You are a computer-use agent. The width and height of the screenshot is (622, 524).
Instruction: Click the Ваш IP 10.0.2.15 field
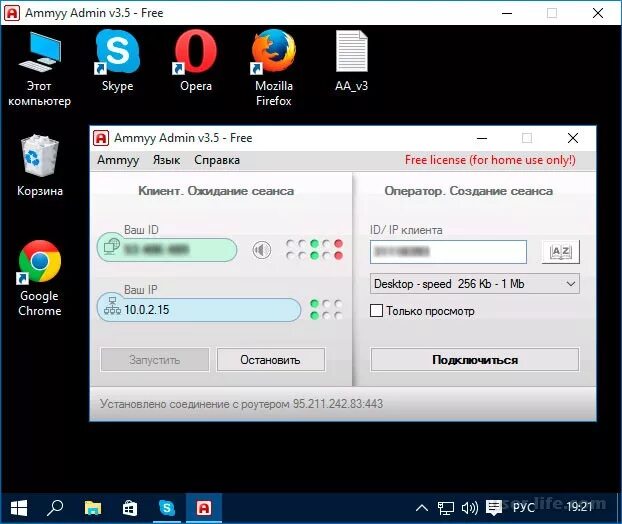(199, 310)
